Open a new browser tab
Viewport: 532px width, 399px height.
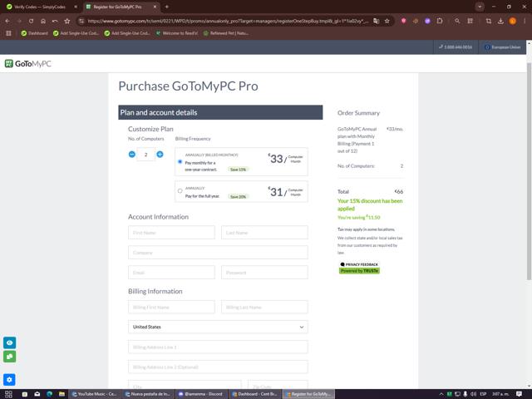[167, 7]
